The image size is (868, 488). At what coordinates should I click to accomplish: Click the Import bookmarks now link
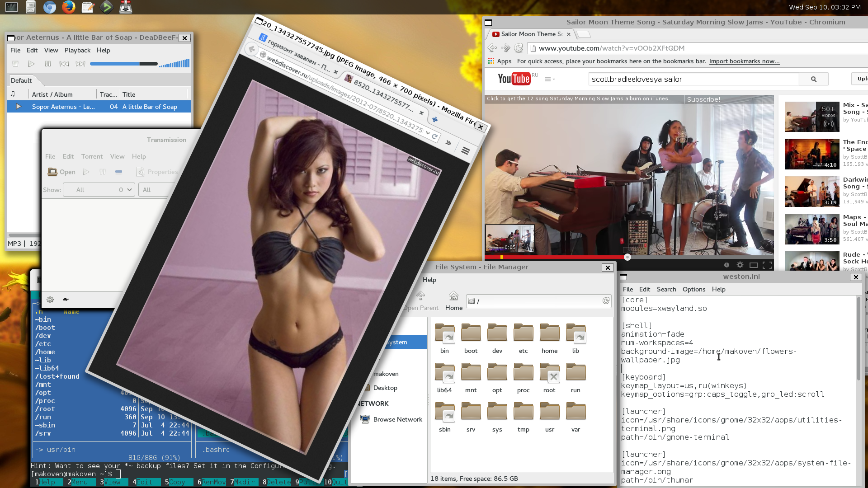[744, 61]
